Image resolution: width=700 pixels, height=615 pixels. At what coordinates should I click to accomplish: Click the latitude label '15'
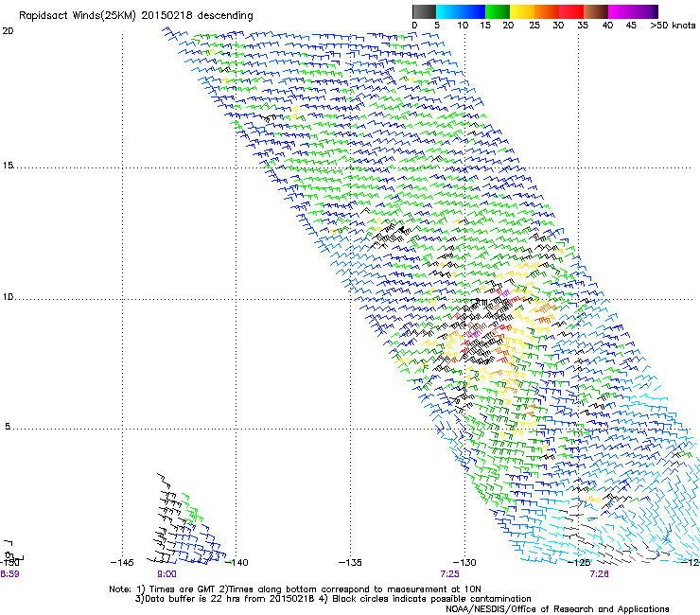pyautogui.click(x=8, y=166)
